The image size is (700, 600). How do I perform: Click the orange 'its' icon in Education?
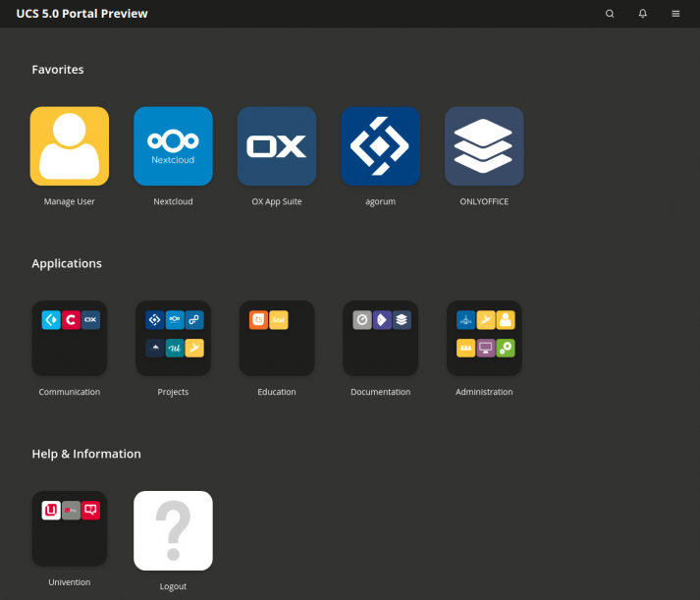(258, 320)
